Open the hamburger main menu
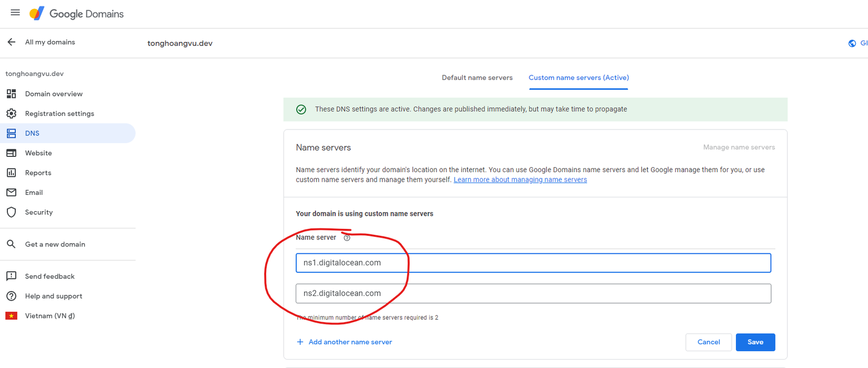 15,13
